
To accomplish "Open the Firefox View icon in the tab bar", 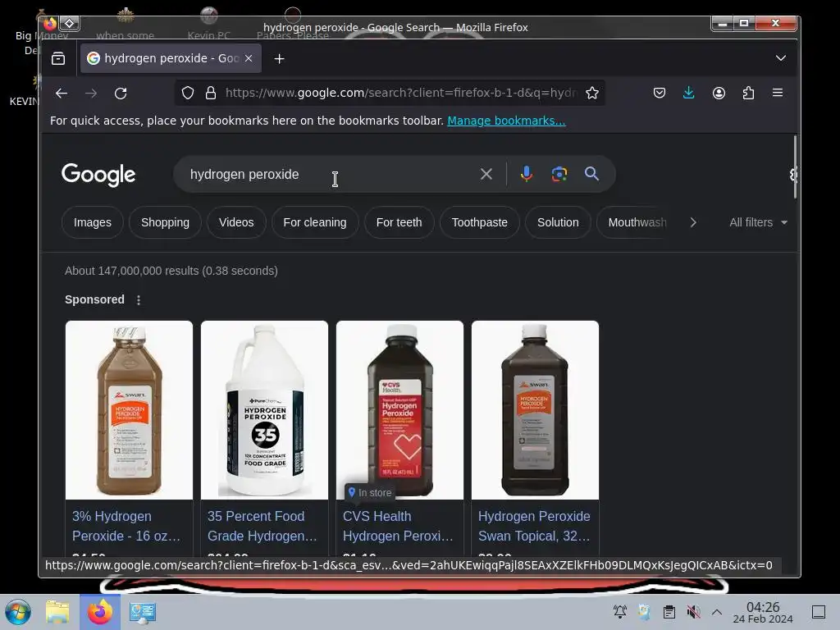I will coord(58,58).
